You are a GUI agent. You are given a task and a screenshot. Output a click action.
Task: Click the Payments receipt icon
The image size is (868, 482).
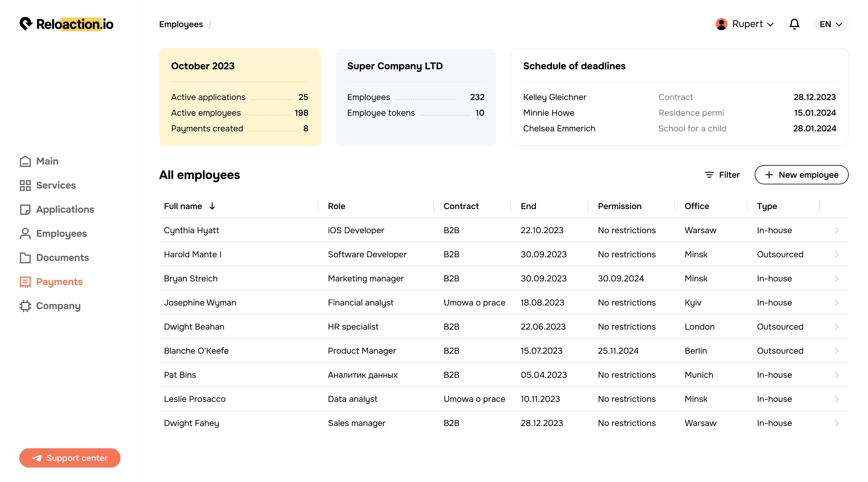[x=25, y=282]
